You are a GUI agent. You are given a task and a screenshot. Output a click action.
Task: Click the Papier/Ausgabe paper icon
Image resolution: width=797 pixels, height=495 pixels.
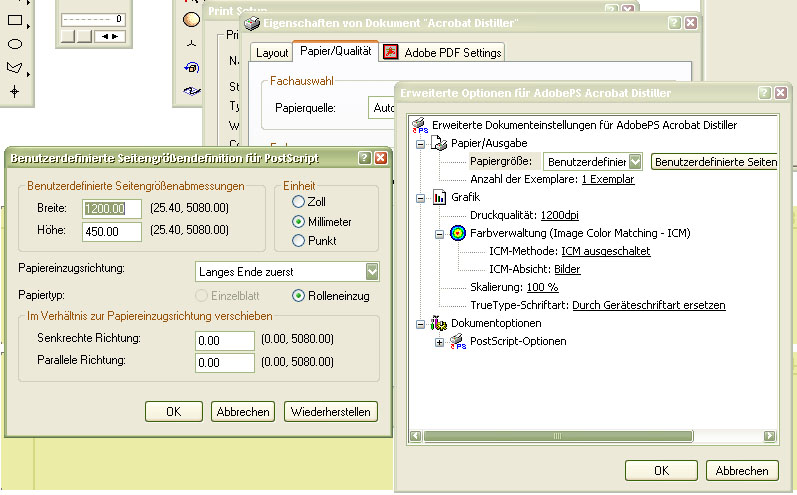[439, 143]
